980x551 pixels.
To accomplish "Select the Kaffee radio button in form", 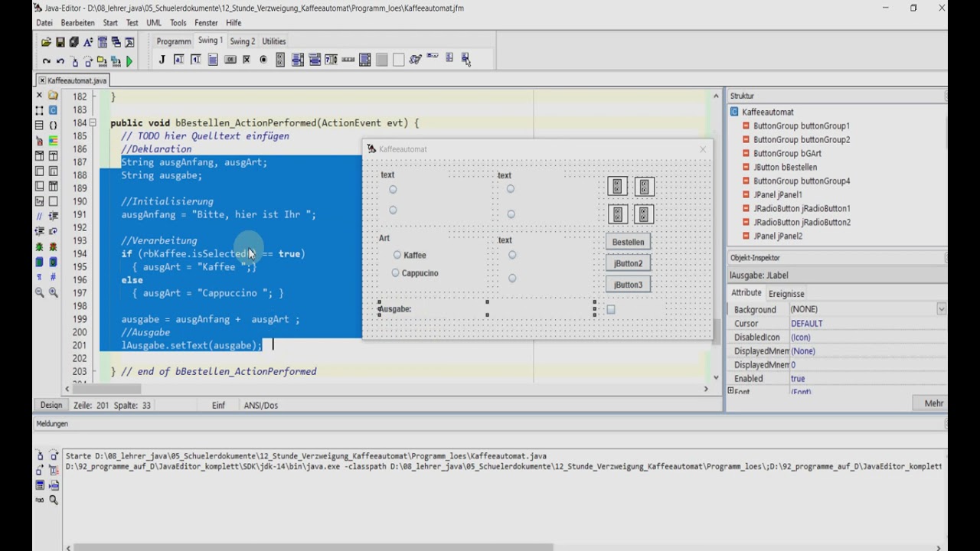I will (397, 255).
